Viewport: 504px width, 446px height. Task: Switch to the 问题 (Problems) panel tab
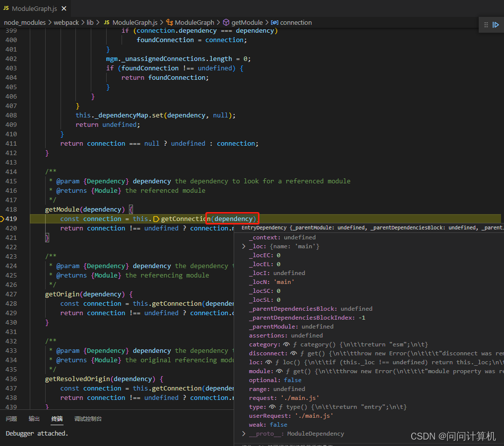coord(11,419)
